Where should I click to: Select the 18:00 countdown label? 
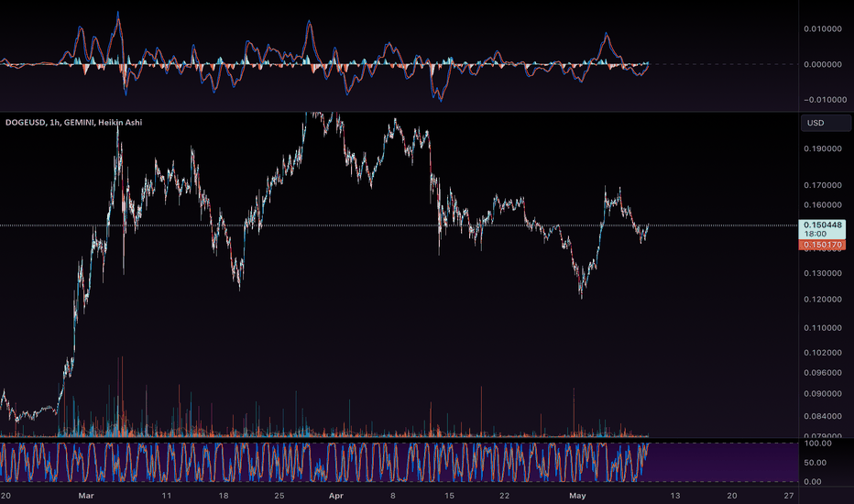(x=816, y=234)
